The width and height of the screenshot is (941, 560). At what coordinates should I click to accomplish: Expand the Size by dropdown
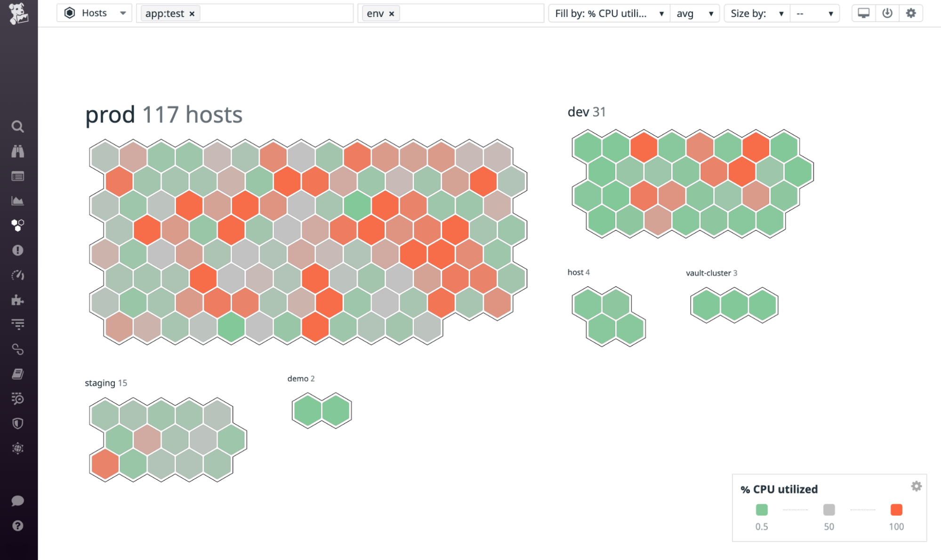[x=756, y=13]
